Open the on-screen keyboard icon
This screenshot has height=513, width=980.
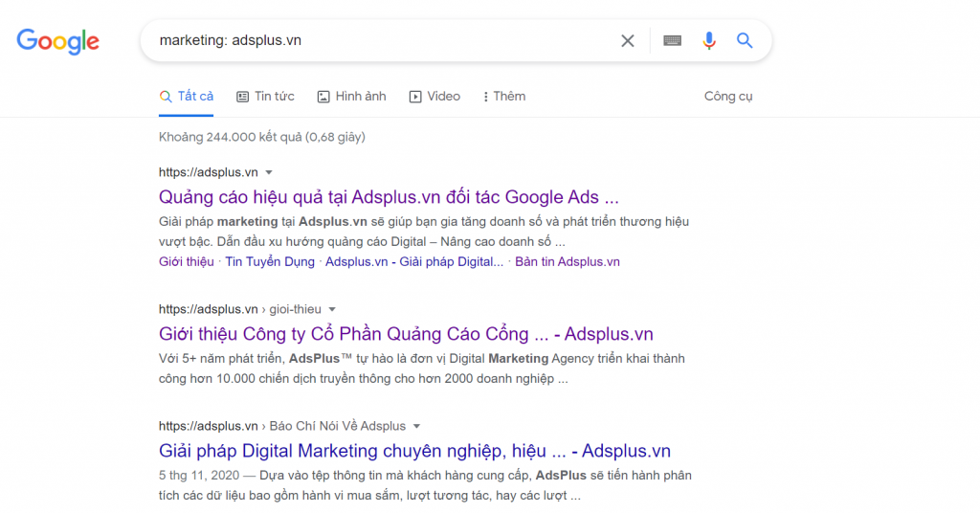tap(673, 40)
